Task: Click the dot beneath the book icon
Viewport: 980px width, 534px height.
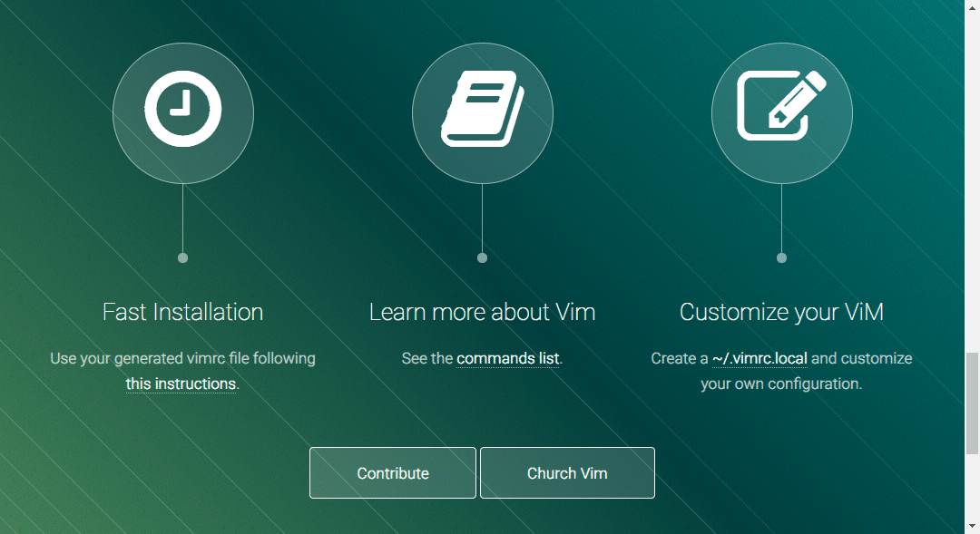Action: (482, 258)
